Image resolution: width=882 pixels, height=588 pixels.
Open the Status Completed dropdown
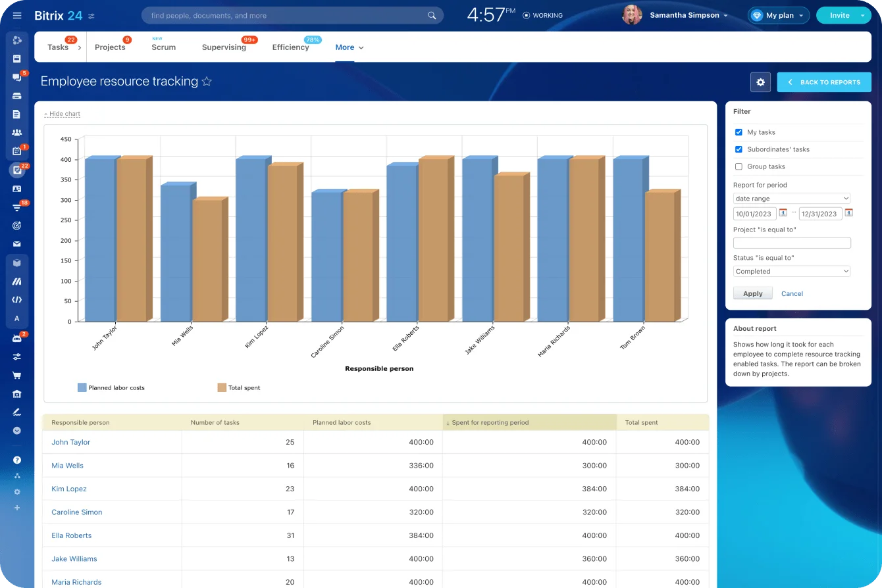792,271
